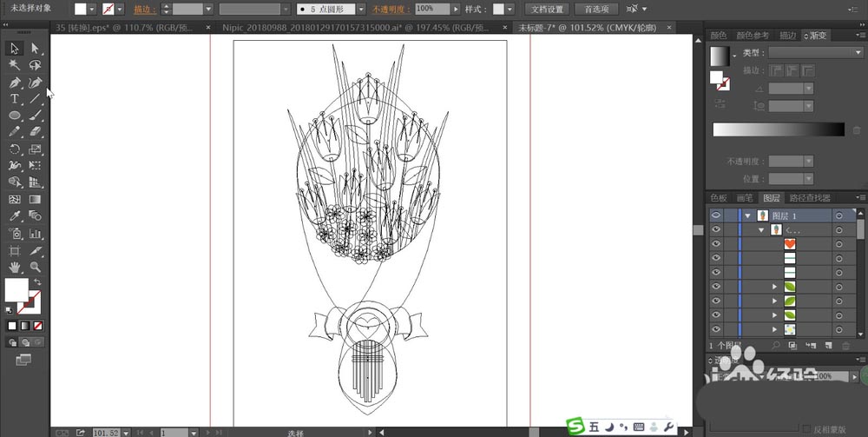This screenshot has width=868, height=437.
Task: Select the Pen tool
Action: [x=15, y=83]
